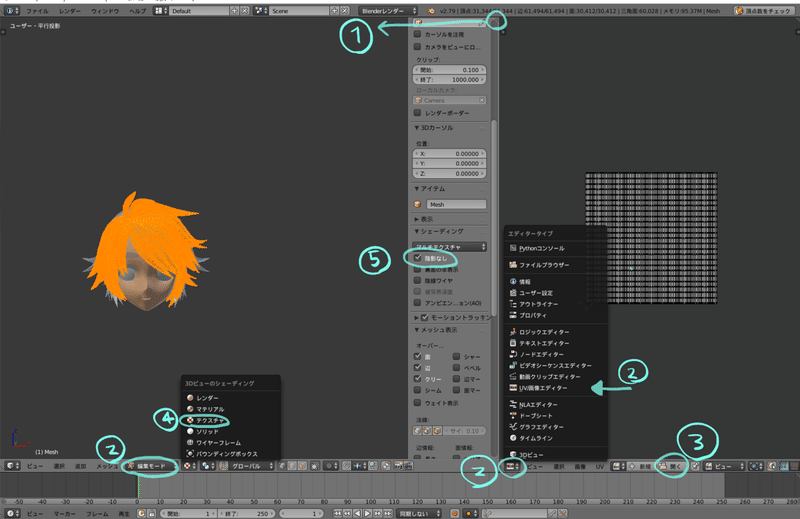This screenshot has height=519, width=800.
Task: Toggle Hidden Wire (陰線ワイヤ) checkbox
Action: (418, 281)
